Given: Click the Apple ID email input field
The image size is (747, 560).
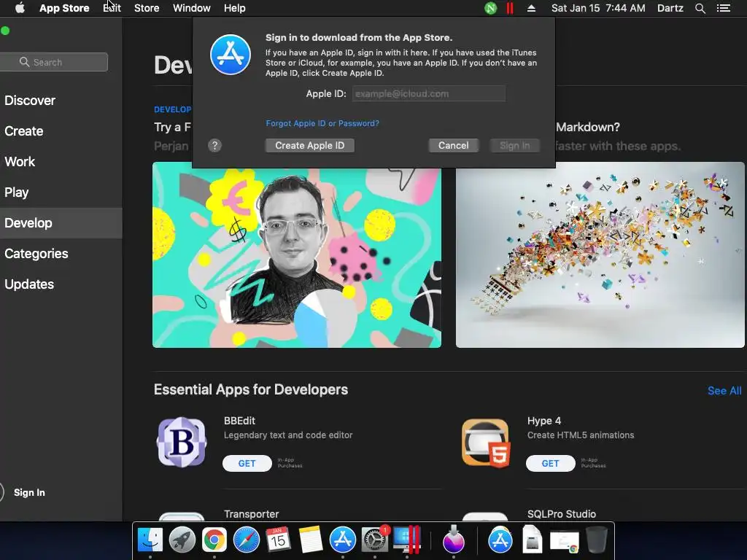Looking at the screenshot, I should [429, 94].
